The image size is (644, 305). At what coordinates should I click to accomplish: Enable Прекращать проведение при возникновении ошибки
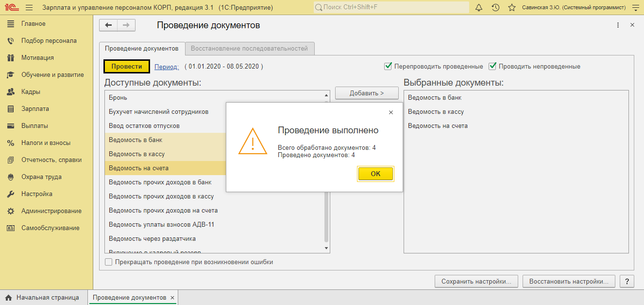(108, 261)
